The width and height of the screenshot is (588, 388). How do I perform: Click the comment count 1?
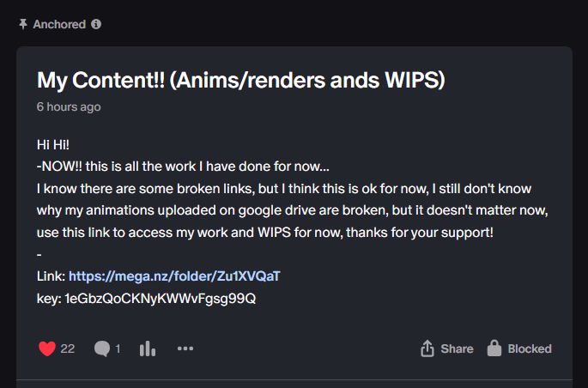(118, 349)
